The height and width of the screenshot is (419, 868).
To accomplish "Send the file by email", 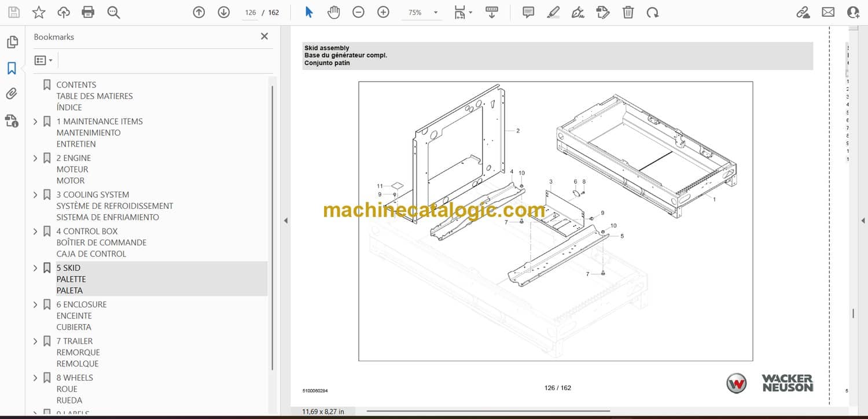I will click(x=828, y=12).
